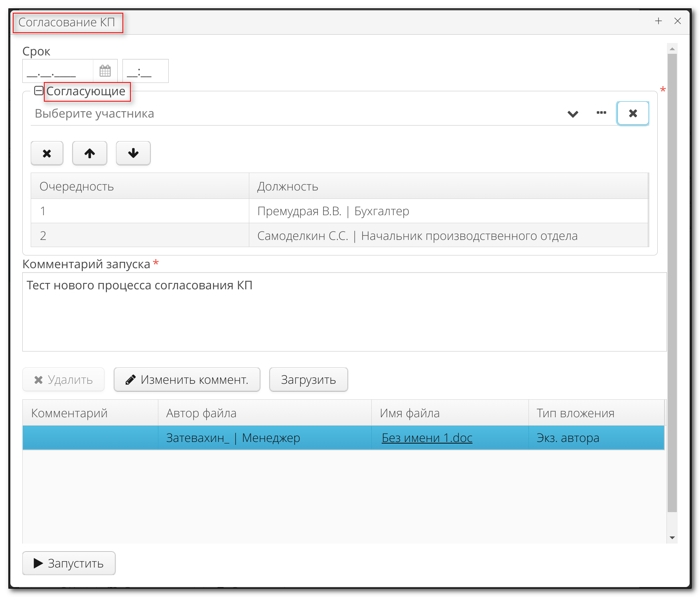700x597 pixels.
Task: Collapse the Согласующие section
Action: [x=39, y=91]
